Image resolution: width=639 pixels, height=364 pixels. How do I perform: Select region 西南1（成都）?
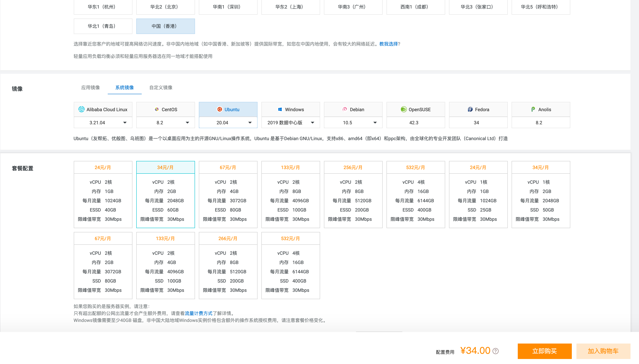coord(416,7)
